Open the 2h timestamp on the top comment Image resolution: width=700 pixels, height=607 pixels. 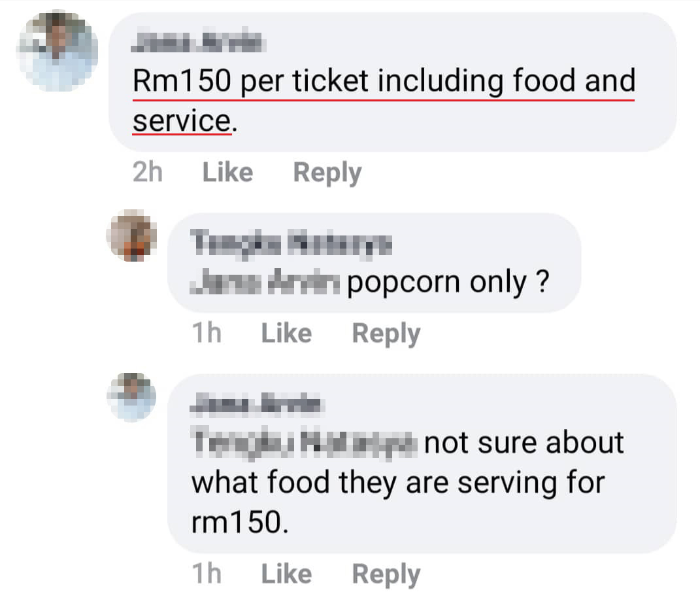tap(147, 173)
